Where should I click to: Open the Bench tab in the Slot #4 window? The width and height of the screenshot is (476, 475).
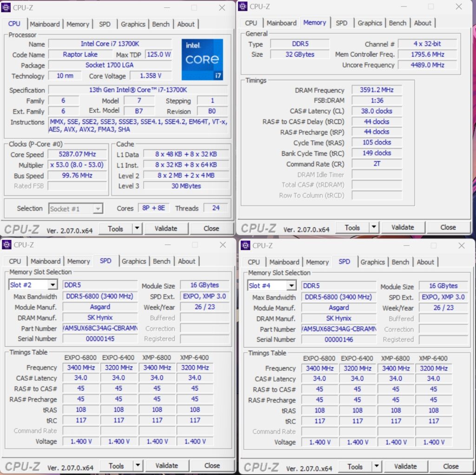coord(400,262)
